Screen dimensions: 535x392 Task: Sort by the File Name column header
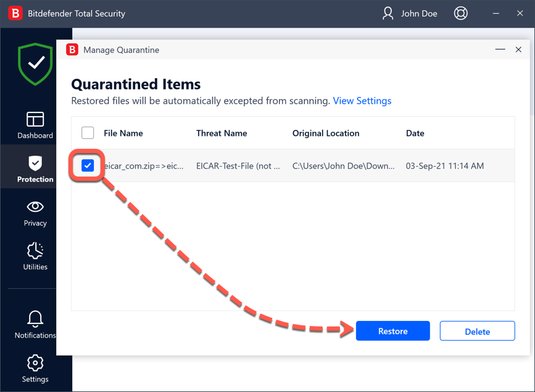123,133
